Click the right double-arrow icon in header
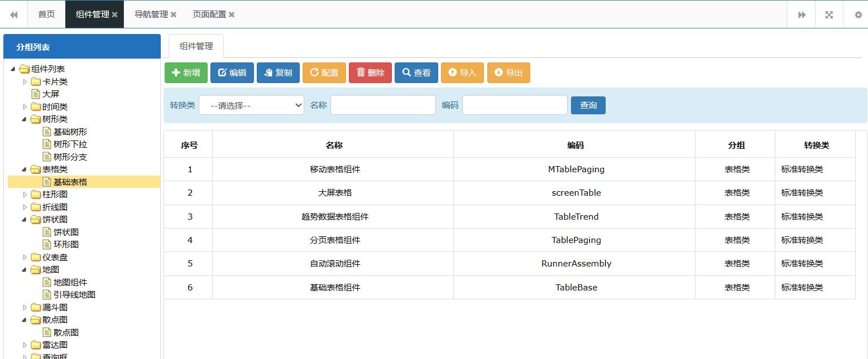The width and height of the screenshot is (868, 359). 801,14
